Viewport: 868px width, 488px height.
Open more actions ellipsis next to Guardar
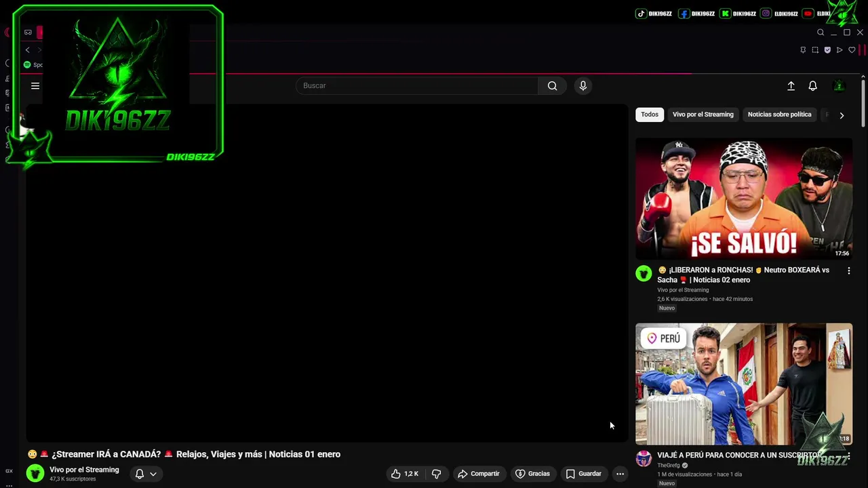pyautogui.click(x=620, y=474)
